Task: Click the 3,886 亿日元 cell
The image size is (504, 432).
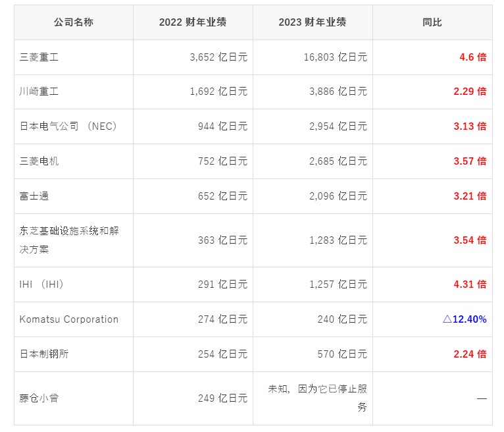Action: tap(313, 92)
